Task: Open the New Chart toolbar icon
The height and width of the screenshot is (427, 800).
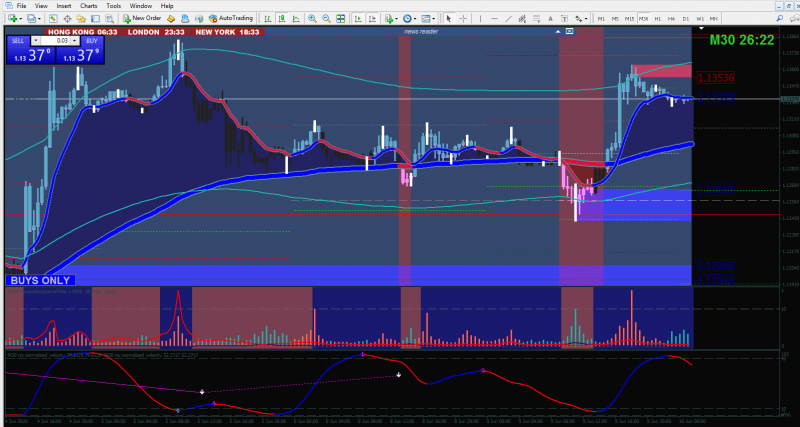Action: tap(12, 18)
